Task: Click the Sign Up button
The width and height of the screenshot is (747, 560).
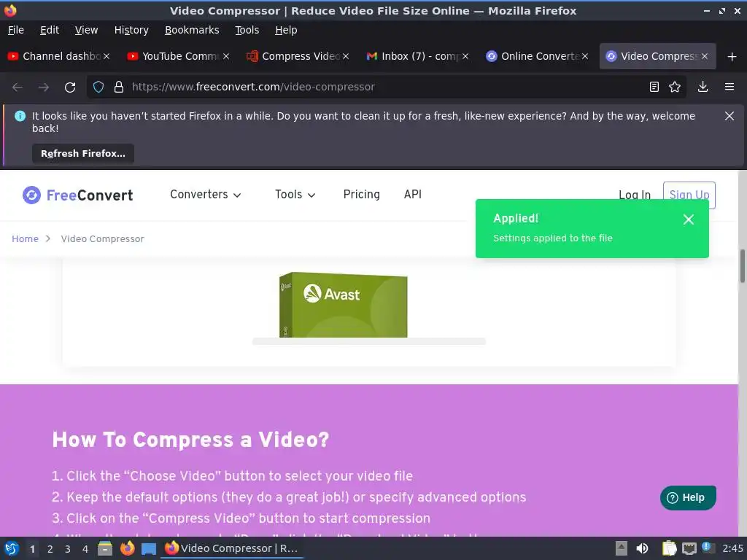Action: coord(689,195)
